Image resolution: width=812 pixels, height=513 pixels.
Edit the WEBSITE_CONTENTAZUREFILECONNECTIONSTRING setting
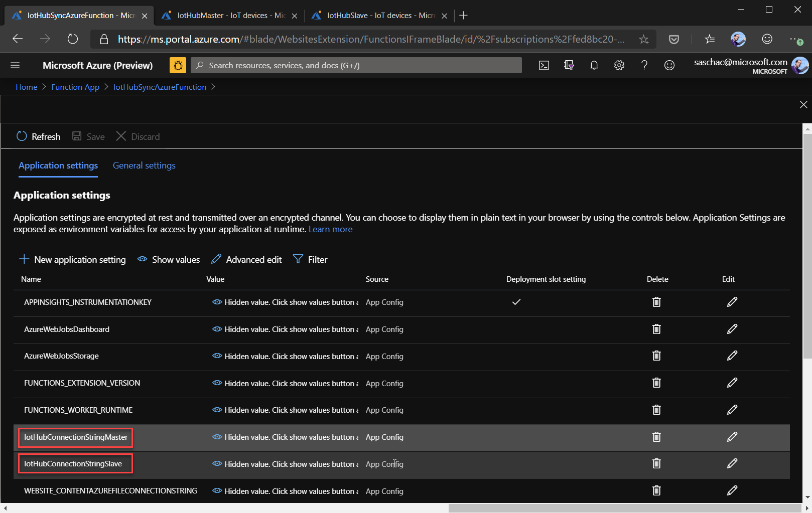(x=732, y=490)
